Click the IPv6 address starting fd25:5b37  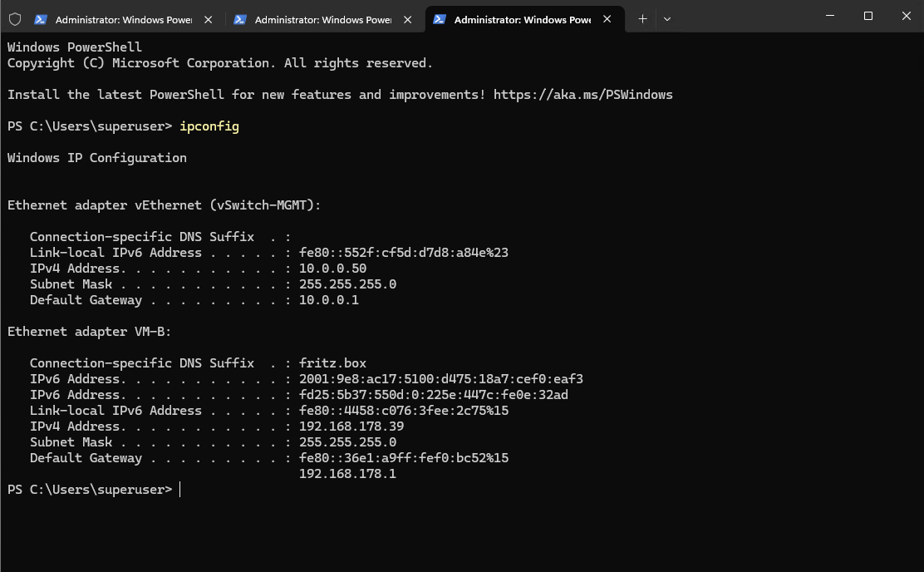coord(433,395)
